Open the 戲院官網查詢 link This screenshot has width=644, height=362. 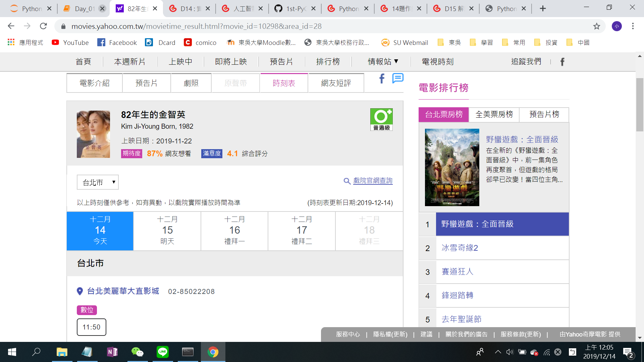pyautogui.click(x=373, y=181)
